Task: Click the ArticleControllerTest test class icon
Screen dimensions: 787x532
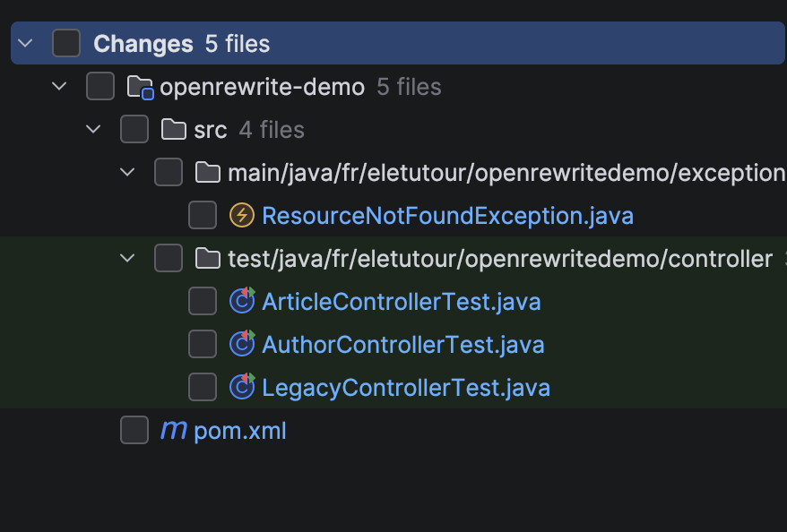Action: click(242, 302)
